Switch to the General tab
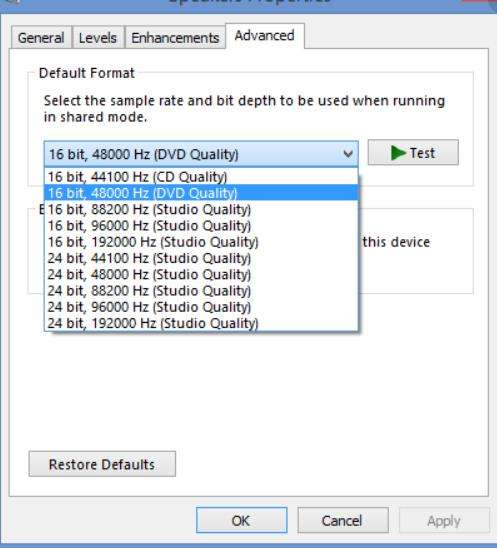The width and height of the screenshot is (497, 548). 41,37
